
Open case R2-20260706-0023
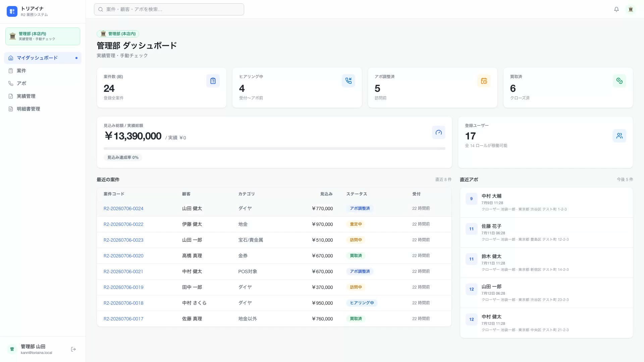123,240
